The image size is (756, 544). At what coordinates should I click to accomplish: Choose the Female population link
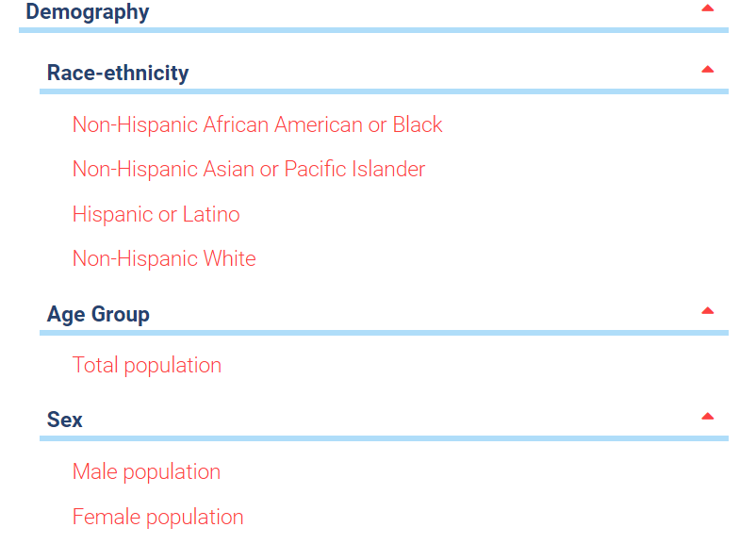click(157, 517)
